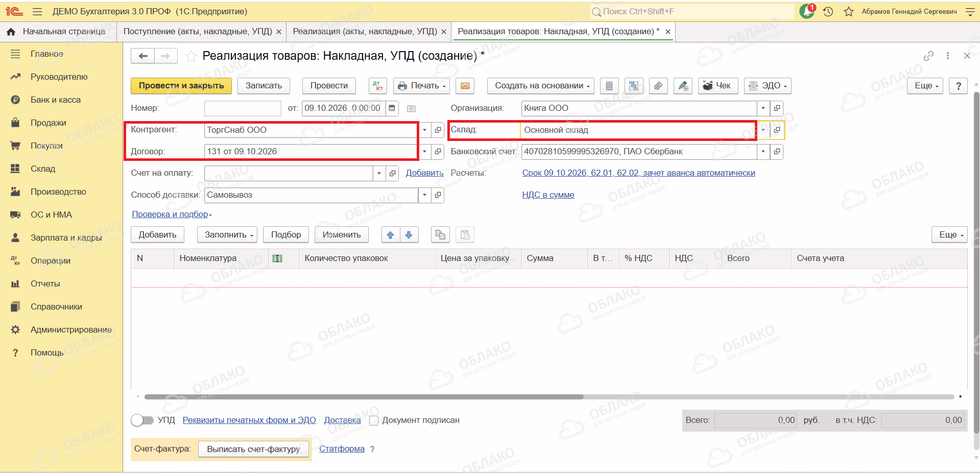
Task: Add document to favorites star
Action: (191, 56)
